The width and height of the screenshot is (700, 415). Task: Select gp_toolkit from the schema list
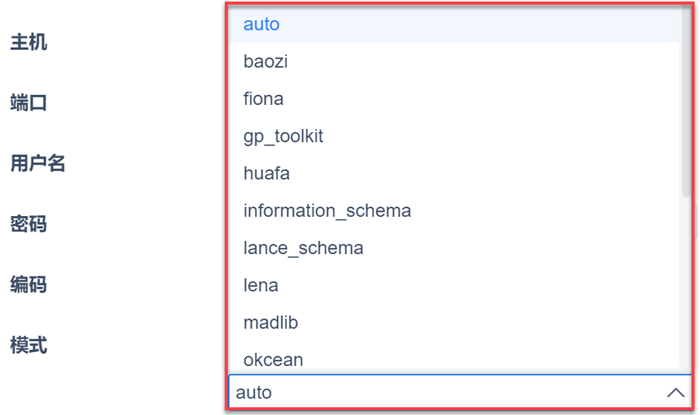[283, 136]
